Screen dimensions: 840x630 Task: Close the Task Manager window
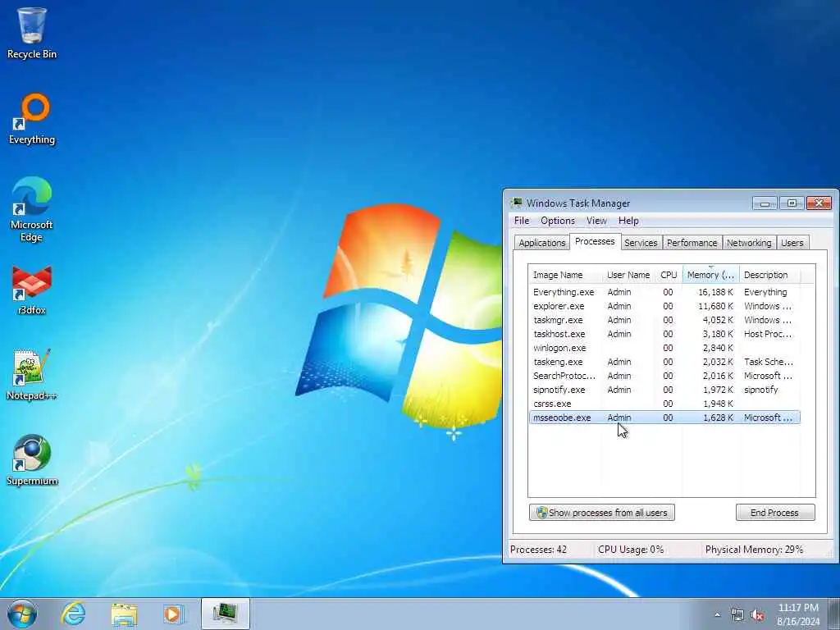click(x=819, y=203)
